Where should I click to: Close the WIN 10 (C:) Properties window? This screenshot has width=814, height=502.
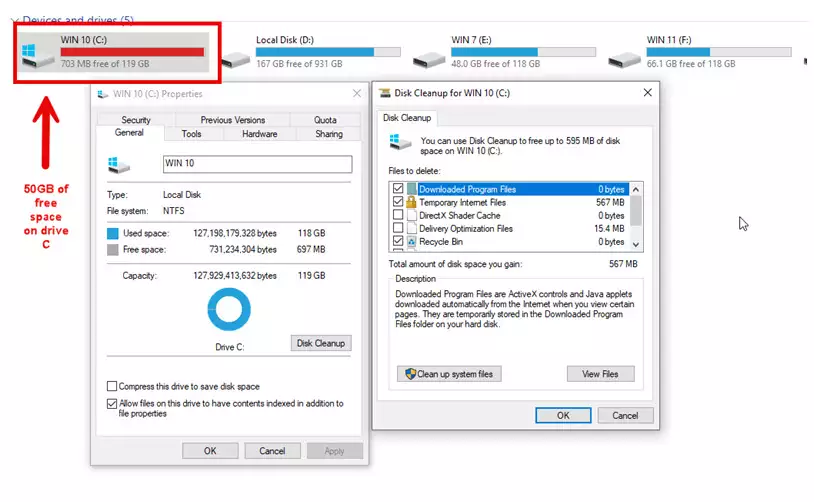[357, 93]
